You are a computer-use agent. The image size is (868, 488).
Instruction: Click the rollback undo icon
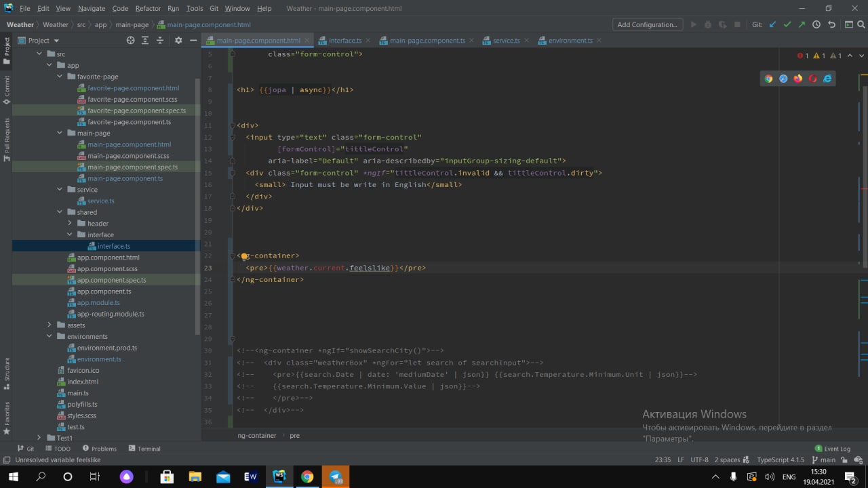pos(831,24)
